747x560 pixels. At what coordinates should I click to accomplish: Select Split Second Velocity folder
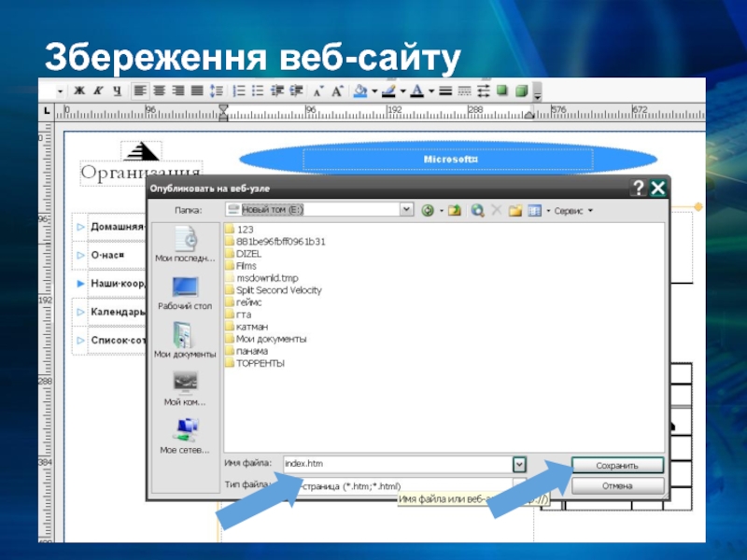point(274,290)
